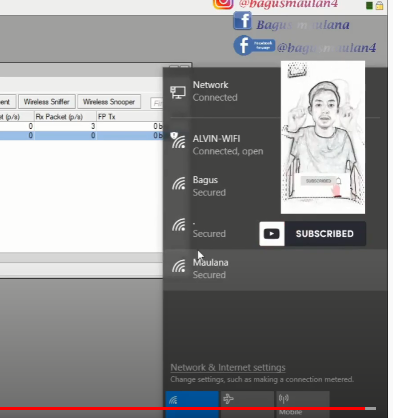
Task: Click the YouTube play logo icon
Action: [x=272, y=234]
